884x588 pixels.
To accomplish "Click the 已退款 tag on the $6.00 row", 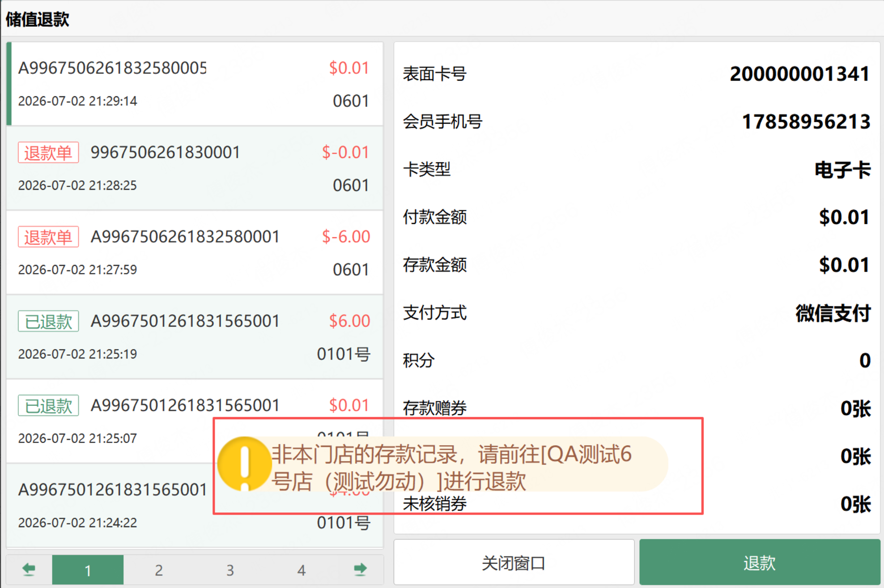I will (48, 321).
